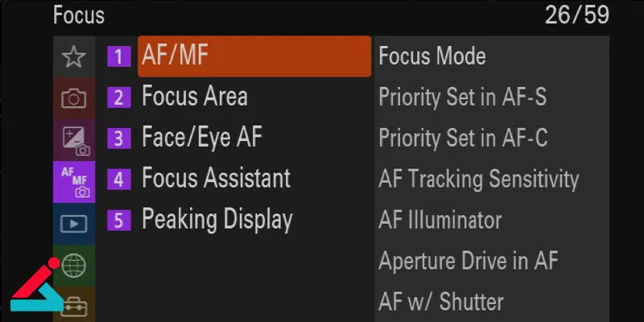Select Aperture Drive in AF option
The width and height of the screenshot is (644, 322).
pos(469,261)
